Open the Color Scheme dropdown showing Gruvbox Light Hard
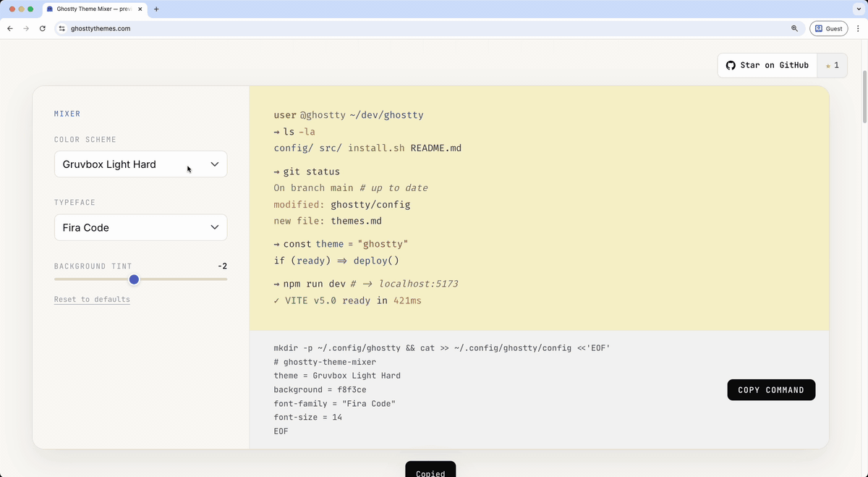Viewport: 868px width, 477px height. [140, 164]
